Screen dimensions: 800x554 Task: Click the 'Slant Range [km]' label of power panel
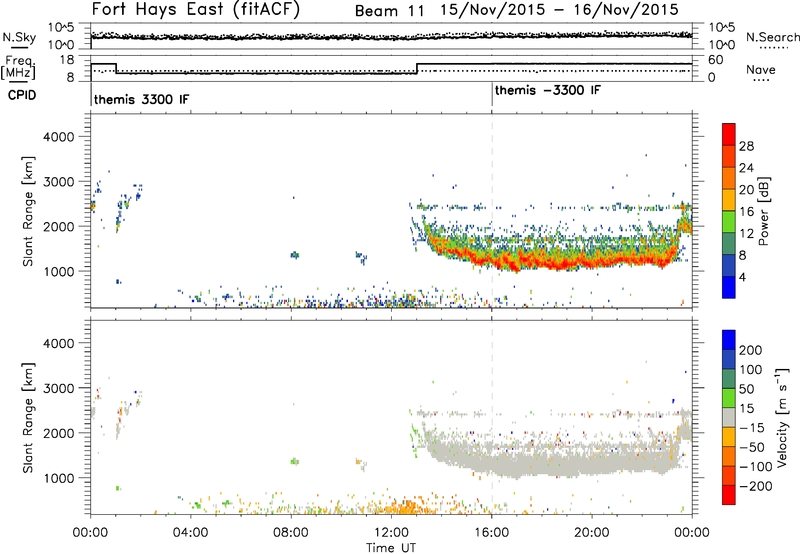[x=28, y=211]
